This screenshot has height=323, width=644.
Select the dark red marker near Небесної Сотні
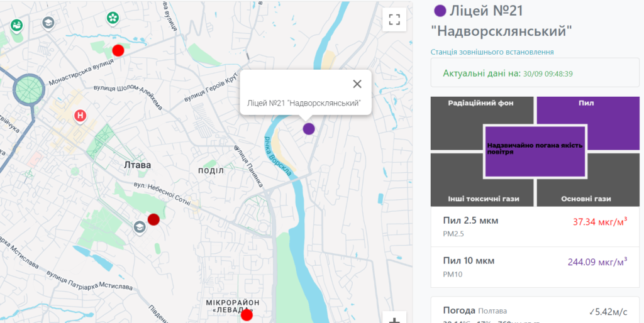(153, 219)
